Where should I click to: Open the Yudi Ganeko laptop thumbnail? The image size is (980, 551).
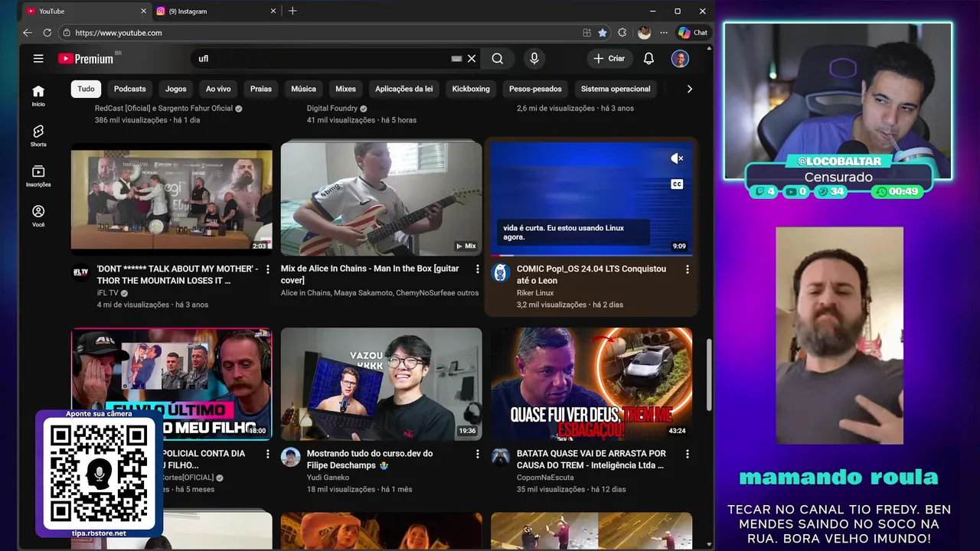click(381, 384)
